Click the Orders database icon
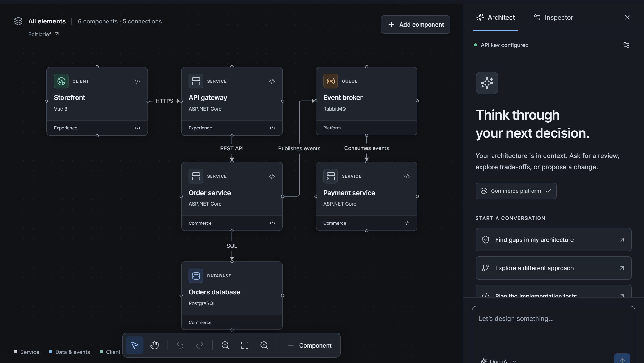The image size is (644, 363). tap(196, 276)
